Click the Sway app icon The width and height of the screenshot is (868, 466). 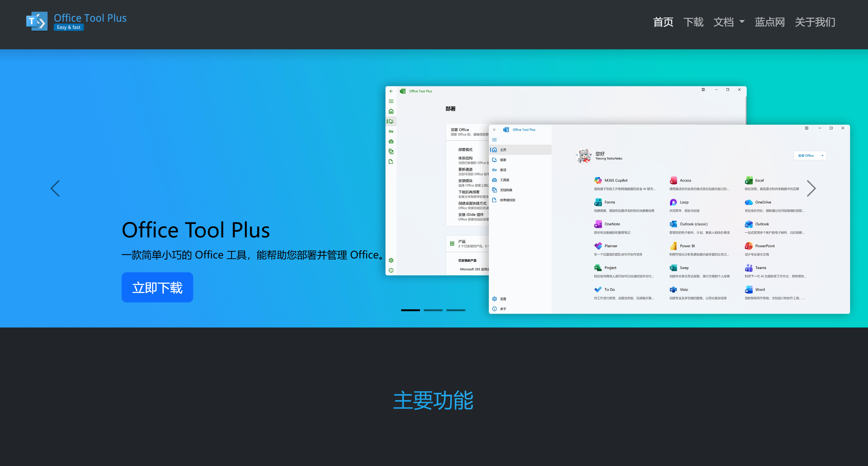point(673,268)
